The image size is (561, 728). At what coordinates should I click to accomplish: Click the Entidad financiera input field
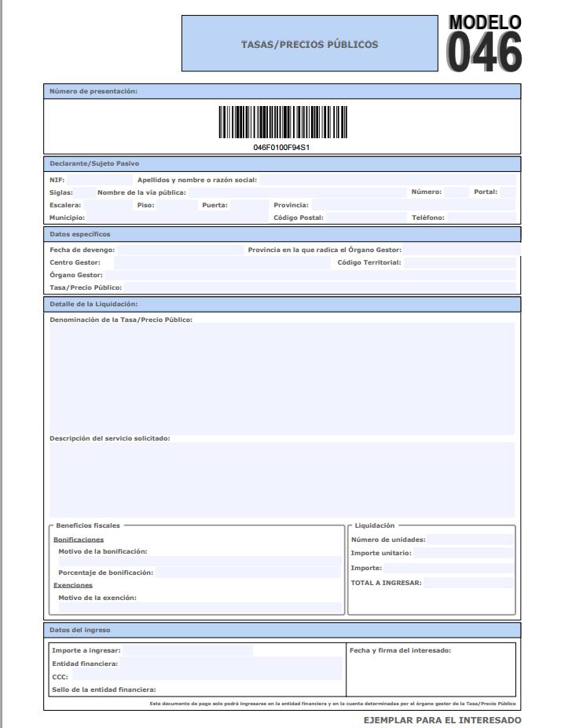point(231,664)
